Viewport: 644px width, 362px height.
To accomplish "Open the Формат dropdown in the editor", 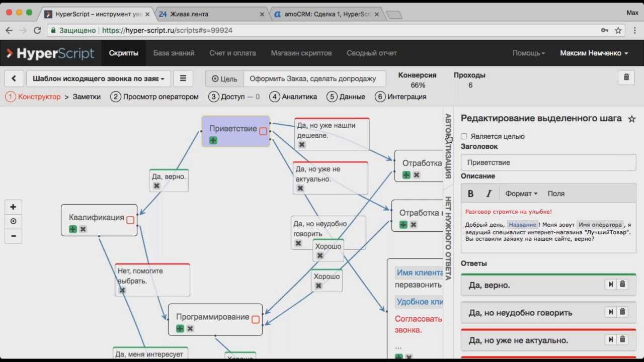I will pyautogui.click(x=521, y=194).
